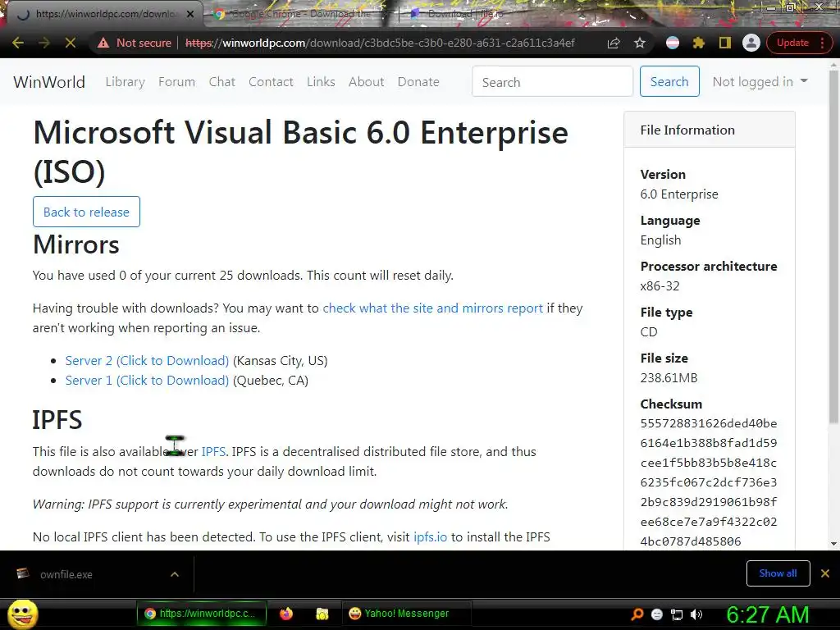Viewport: 840px width, 630px height.
Task: Close the downloads bar
Action: pyautogui.click(x=825, y=573)
